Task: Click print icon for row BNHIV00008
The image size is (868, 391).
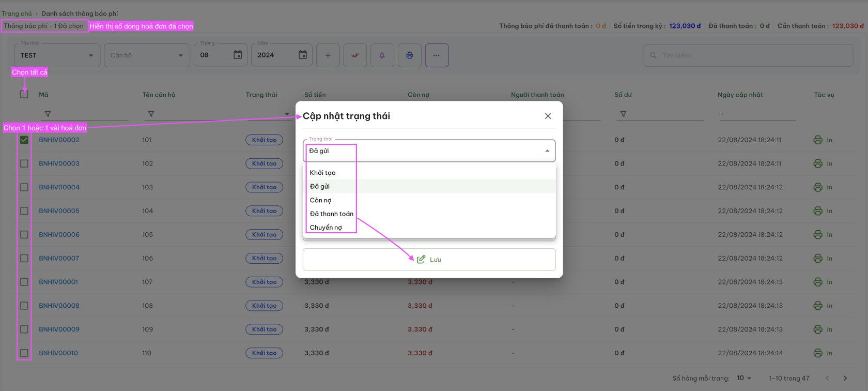Action: (818, 306)
